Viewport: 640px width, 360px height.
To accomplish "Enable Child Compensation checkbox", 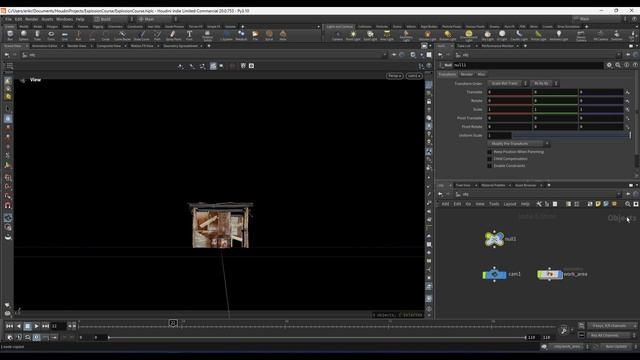I will pos(489,159).
